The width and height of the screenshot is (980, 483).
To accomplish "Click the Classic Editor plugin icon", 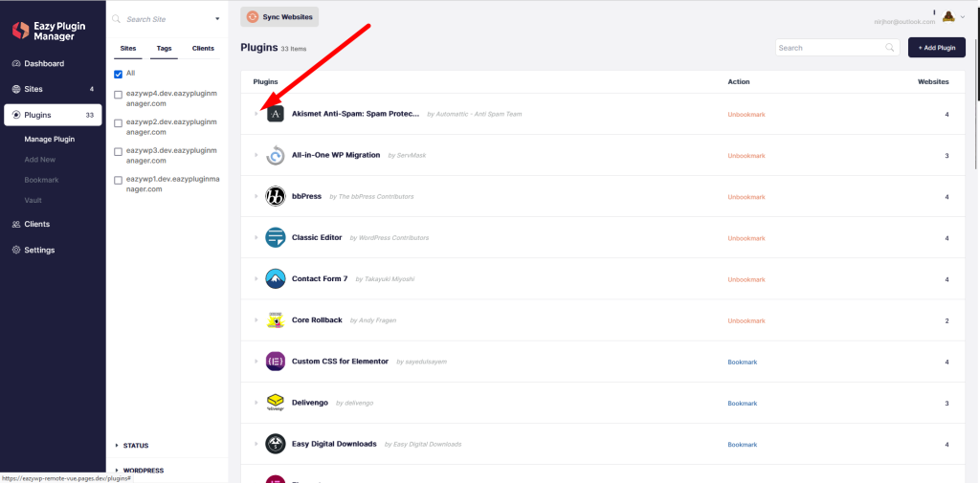I will pyautogui.click(x=276, y=237).
